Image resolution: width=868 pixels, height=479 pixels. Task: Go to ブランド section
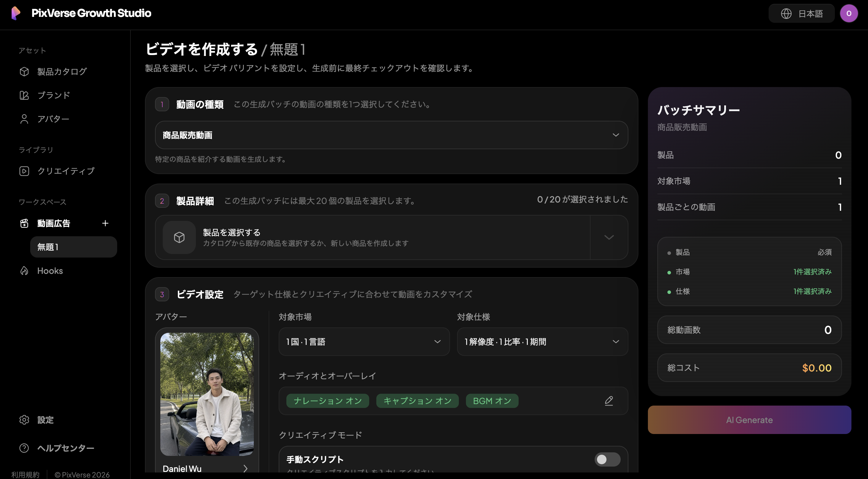54,95
